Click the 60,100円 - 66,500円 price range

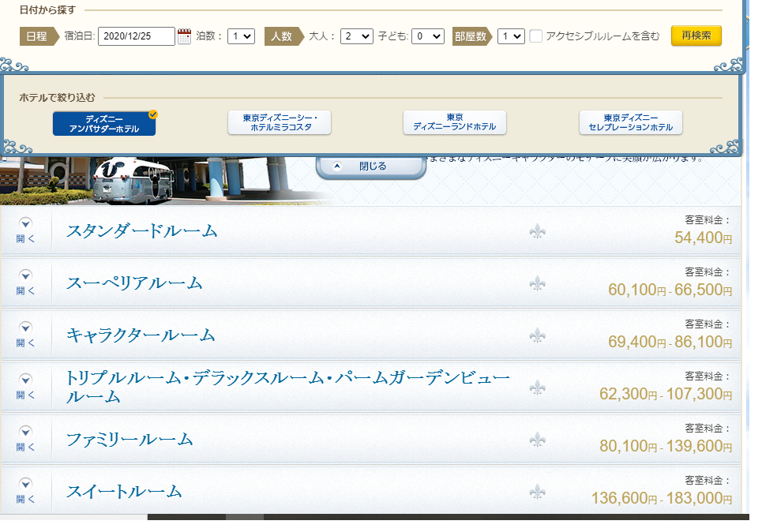tap(670, 290)
